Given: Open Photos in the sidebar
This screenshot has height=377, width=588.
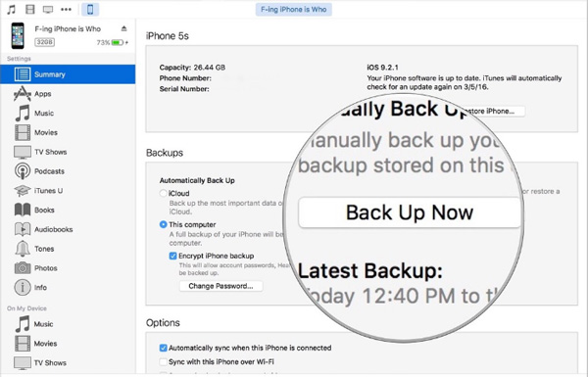Looking at the screenshot, I should point(68,268).
